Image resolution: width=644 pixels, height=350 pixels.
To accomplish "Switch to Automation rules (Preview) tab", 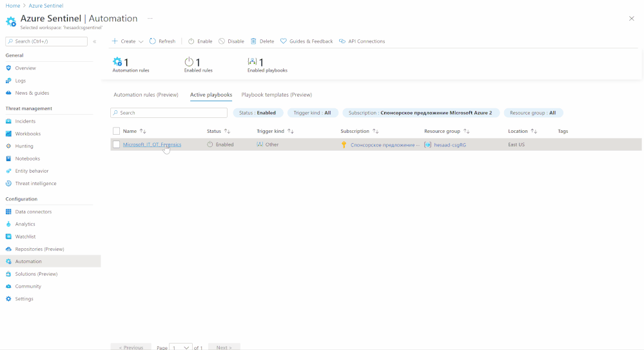I will point(146,95).
